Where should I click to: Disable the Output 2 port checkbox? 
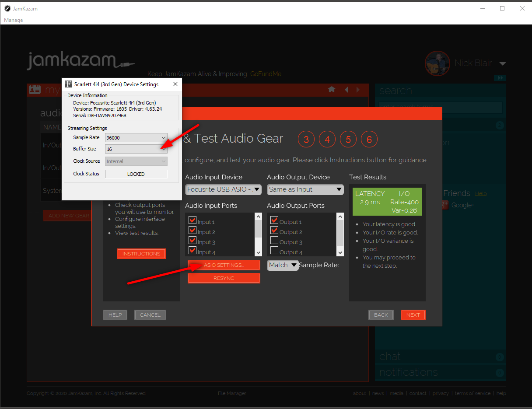click(x=274, y=231)
